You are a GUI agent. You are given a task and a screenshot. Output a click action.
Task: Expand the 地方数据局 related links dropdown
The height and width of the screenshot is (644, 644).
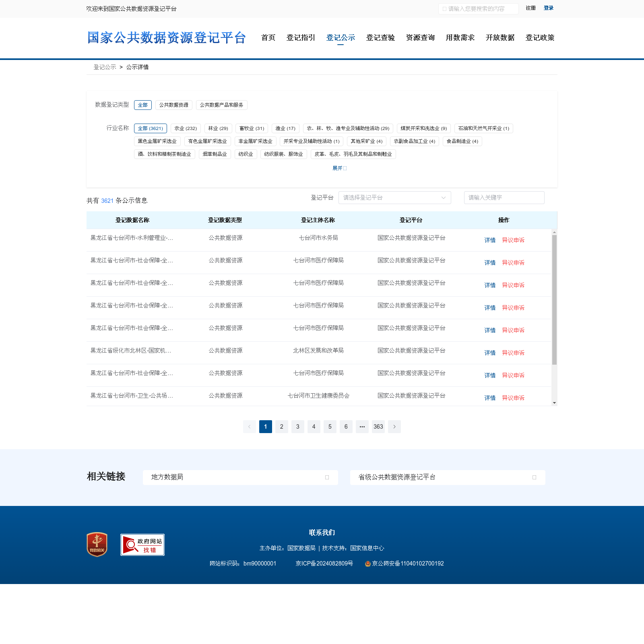coord(240,477)
